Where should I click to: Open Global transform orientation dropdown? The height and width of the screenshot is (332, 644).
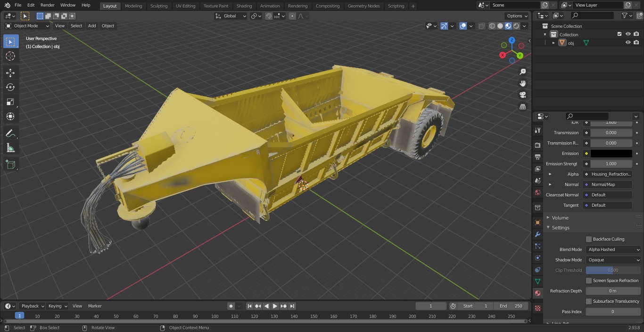(x=231, y=16)
